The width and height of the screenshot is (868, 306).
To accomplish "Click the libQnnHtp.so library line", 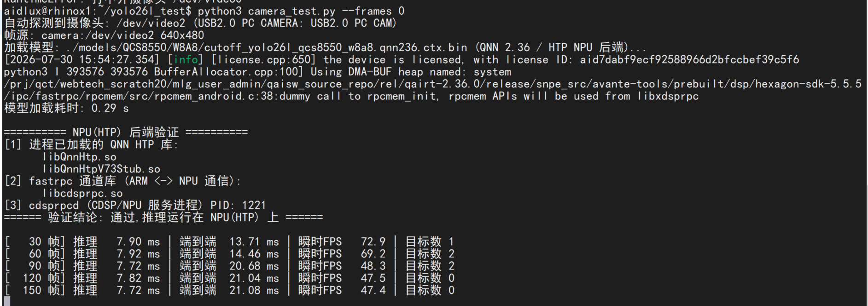I will coord(79,157).
